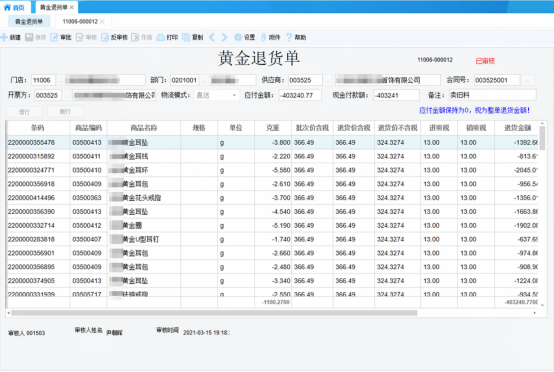Close the 11006-000012 document tab

pyautogui.click(x=102, y=22)
